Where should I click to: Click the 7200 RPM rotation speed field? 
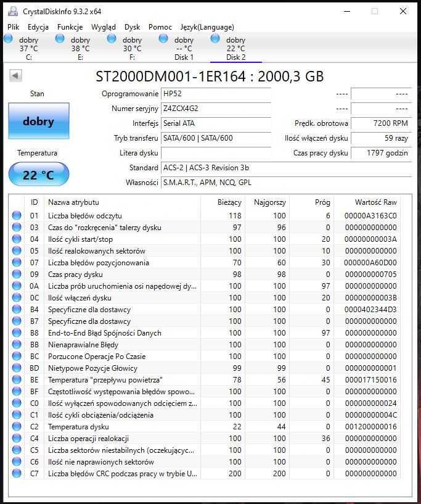coord(381,123)
